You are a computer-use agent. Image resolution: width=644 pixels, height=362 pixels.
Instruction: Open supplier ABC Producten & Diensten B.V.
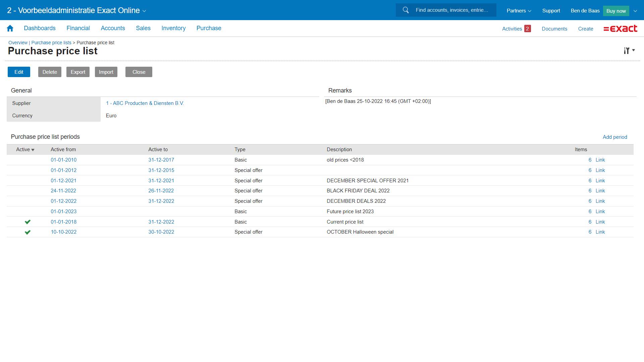(145, 103)
